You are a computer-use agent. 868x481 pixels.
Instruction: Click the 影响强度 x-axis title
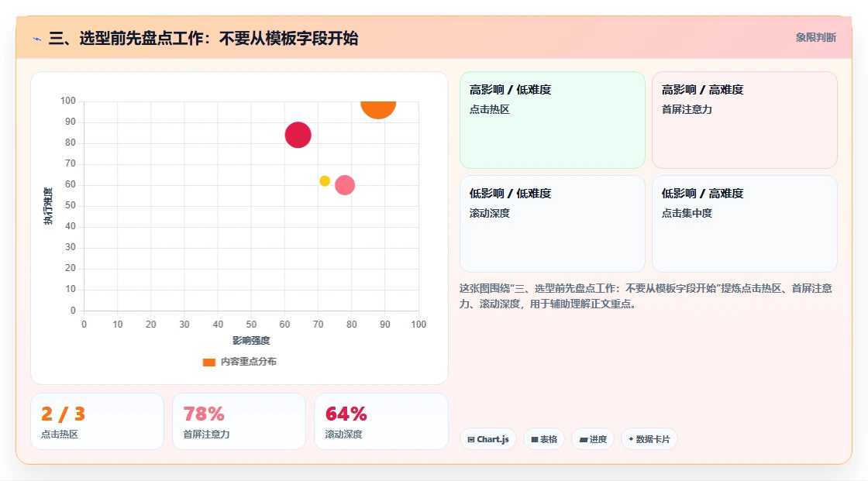tap(251, 340)
